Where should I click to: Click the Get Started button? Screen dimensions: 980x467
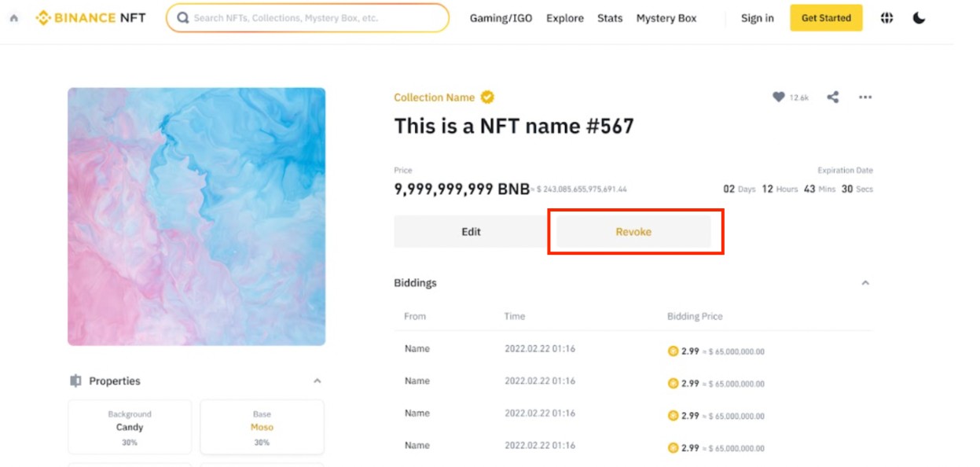826,18
